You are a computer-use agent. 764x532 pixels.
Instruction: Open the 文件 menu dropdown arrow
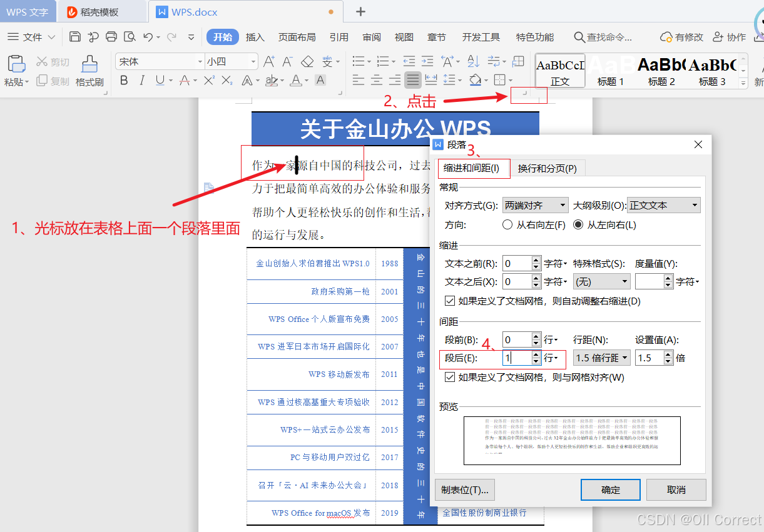[51, 38]
